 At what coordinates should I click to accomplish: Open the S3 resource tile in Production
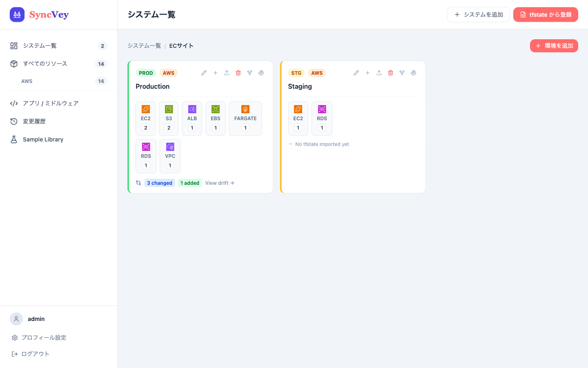coord(169,119)
